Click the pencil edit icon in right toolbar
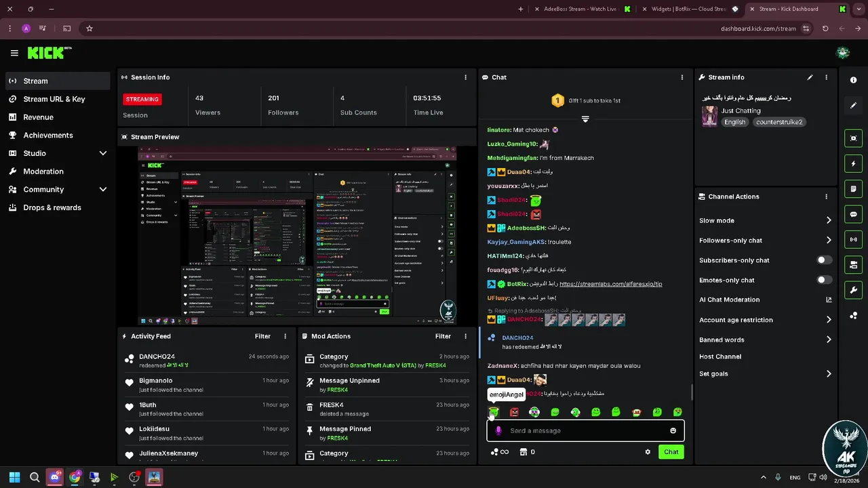Screen dimensions: 868x488 853,105
